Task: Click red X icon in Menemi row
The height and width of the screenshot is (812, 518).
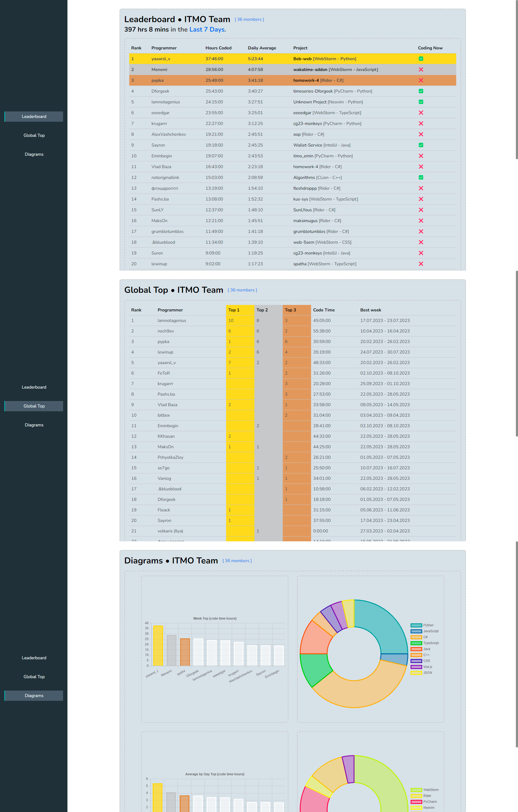Action: pos(421,69)
